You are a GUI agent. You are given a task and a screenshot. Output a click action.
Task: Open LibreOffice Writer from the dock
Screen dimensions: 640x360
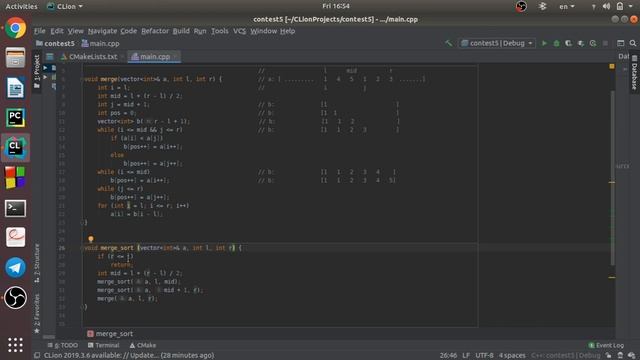[x=16, y=88]
